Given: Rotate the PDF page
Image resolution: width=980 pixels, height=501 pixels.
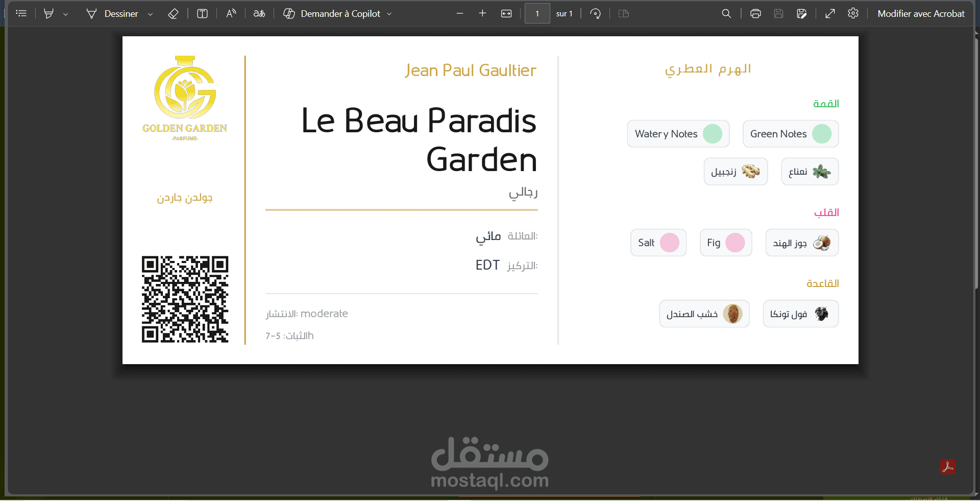Looking at the screenshot, I should coord(595,14).
